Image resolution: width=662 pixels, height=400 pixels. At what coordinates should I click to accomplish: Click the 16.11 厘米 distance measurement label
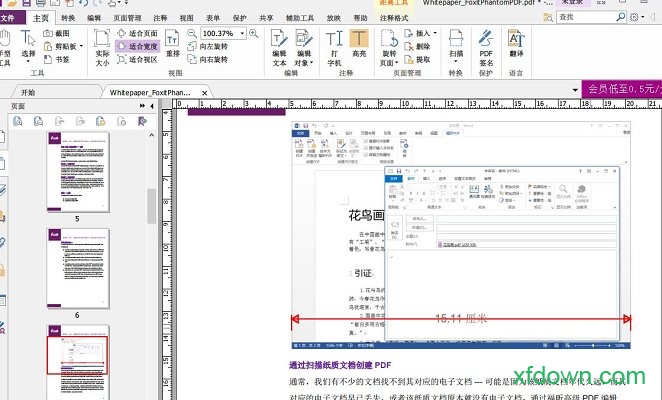pos(461,319)
